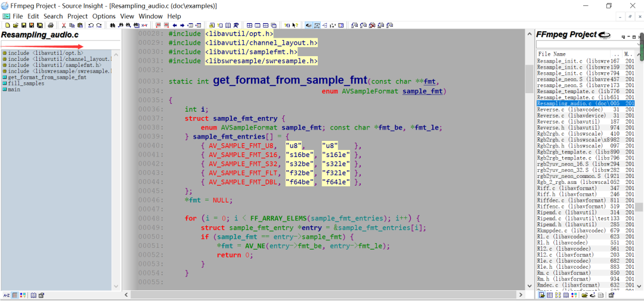644x301 pixels.
Task: Click the lock icon in symbol panel toolbar
Action: pos(41,295)
